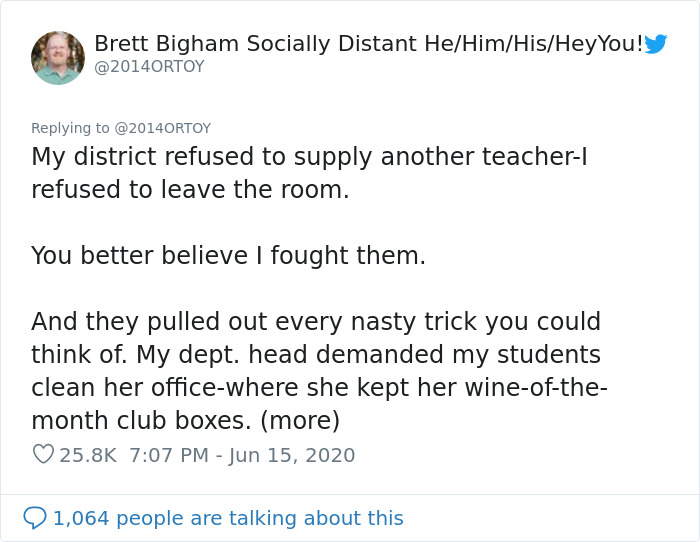This screenshot has width=700, height=542.
Task: Click the "Replying to" label text
Action: click(70, 128)
